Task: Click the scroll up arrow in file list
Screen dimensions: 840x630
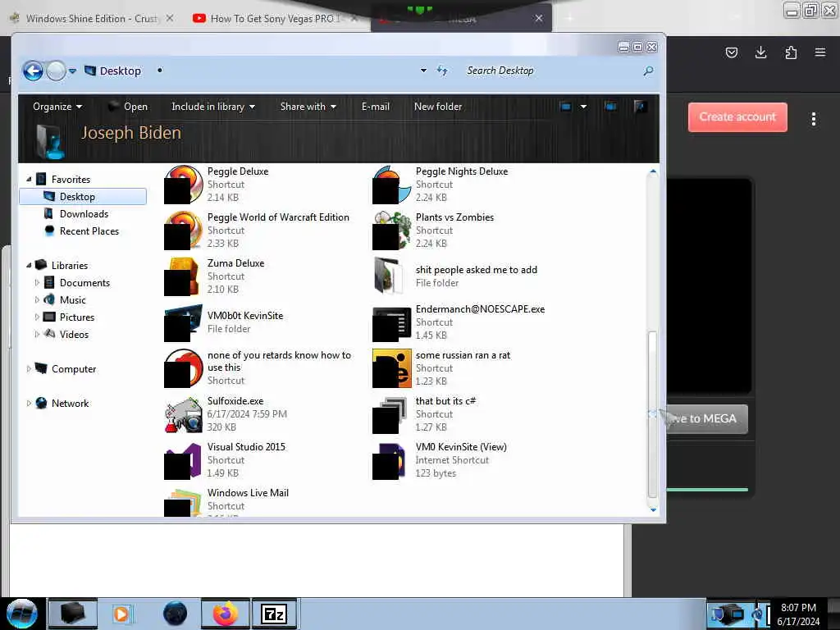Action: click(653, 171)
